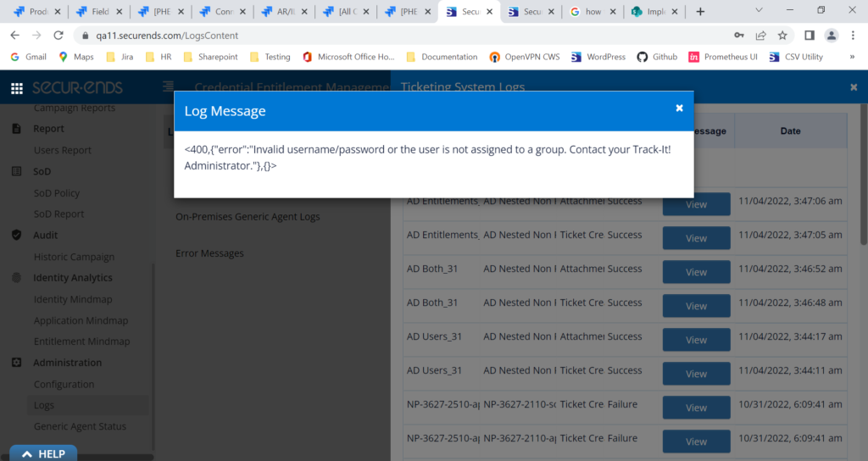The height and width of the screenshot is (461, 868).
Task: View log from 11/04/2022 3:44:17 am
Action: [x=697, y=340]
